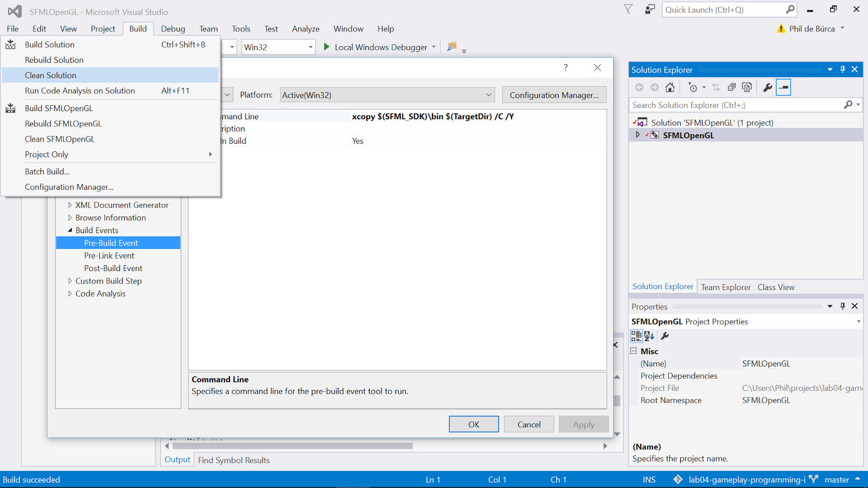Open the Find Symbol Results tab
This screenshot has height=488, width=868.
click(x=234, y=460)
